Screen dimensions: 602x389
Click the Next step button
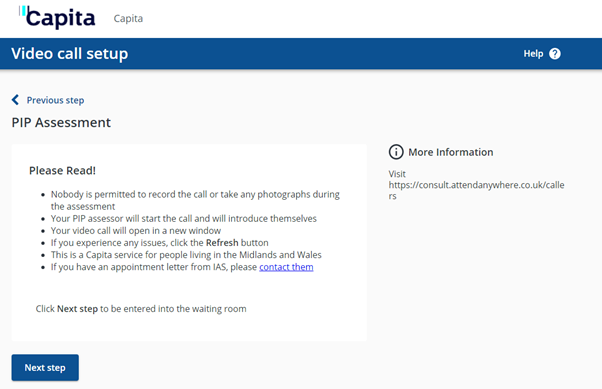point(45,367)
